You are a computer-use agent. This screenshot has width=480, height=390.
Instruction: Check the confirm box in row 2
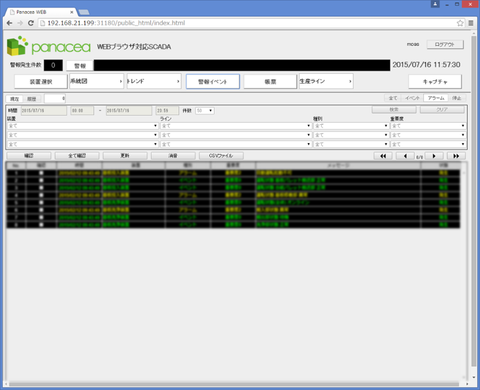[41, 180]
